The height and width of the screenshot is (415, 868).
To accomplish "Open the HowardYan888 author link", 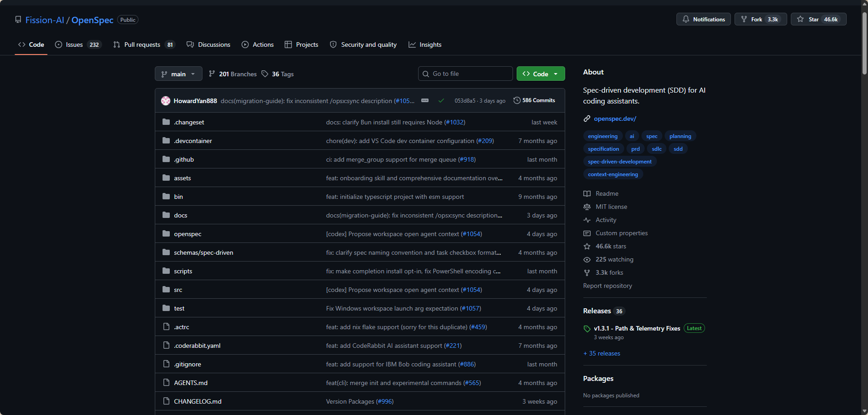I will point(195,101).
